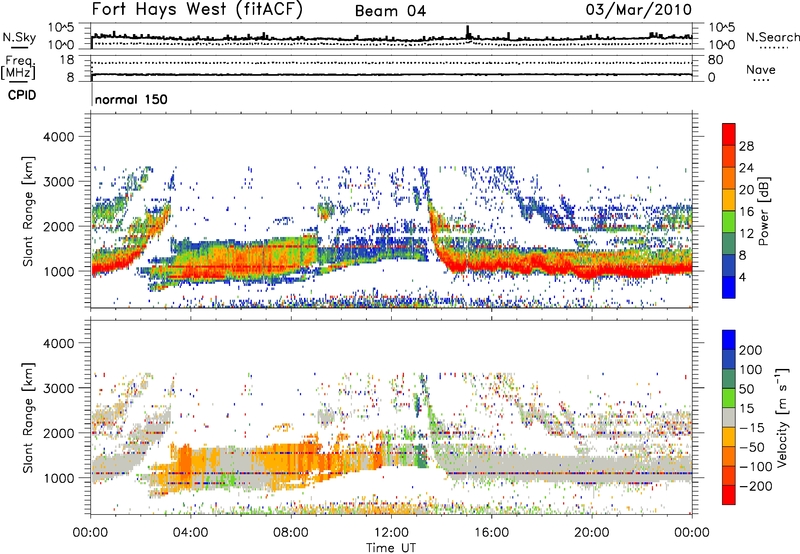
Task: Click "2000" on the power panel axis
Action: point(58,226)
